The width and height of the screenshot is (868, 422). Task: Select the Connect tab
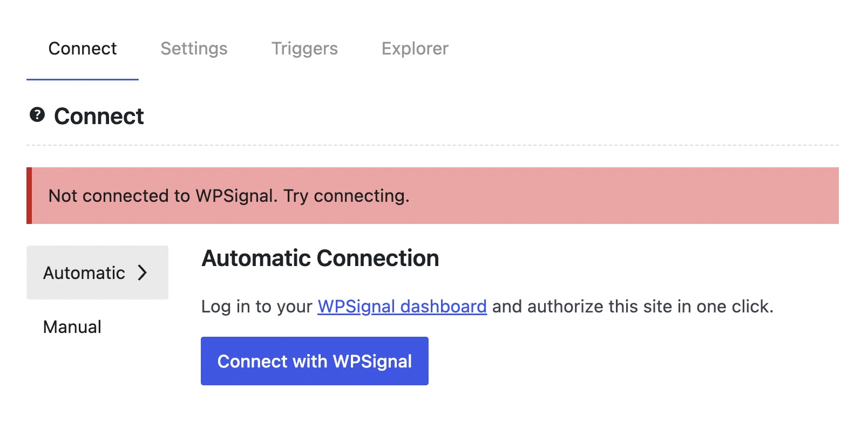[x=82, y=49]
